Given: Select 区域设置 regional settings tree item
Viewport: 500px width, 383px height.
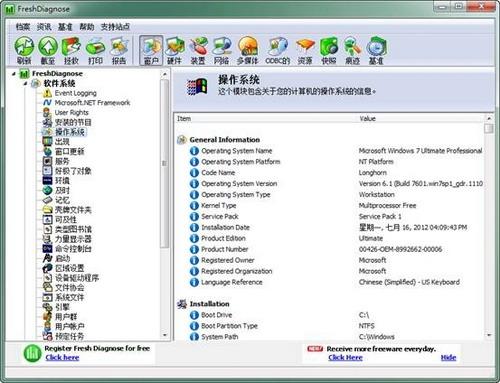Looking at the screenshot, I should [69, 268].
